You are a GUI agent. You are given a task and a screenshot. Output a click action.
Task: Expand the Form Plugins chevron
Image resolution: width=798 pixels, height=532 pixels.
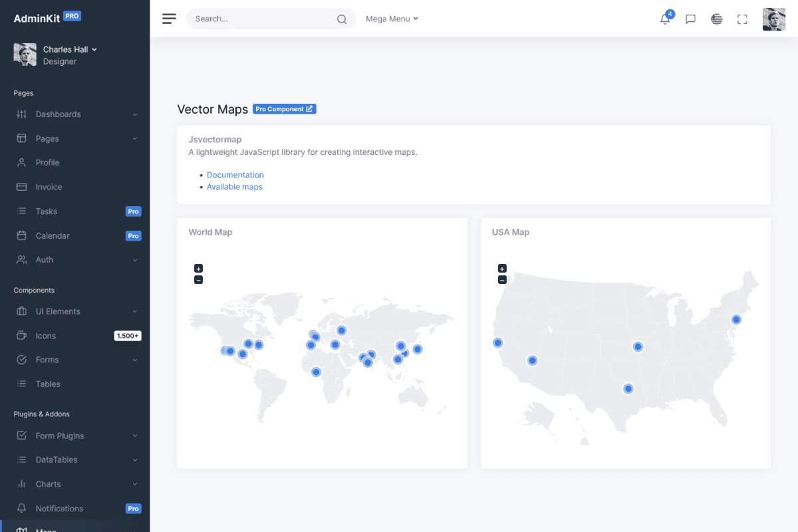tap(135, 436)
